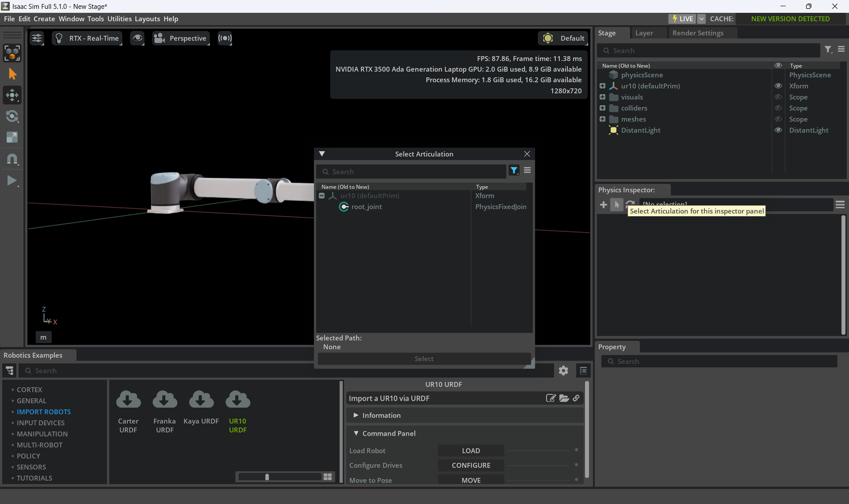
Task: Open the LIVE dropdown arrow
Action: coord(701,19)
